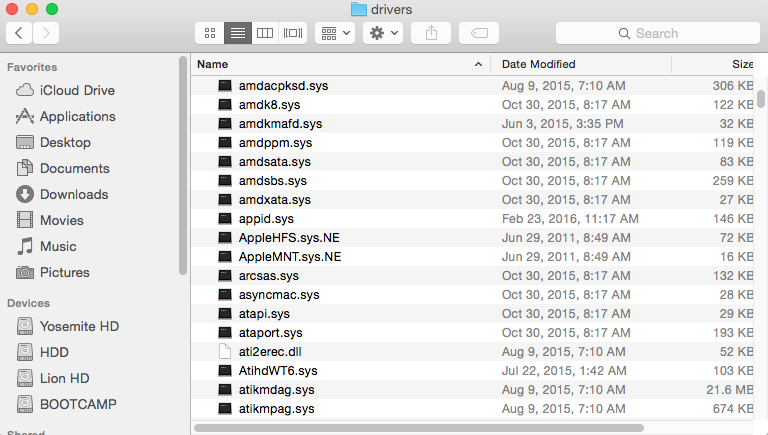The image size is (768, 435).
Task: Click the ataport.sys file icon
Action: pos(225,333)
